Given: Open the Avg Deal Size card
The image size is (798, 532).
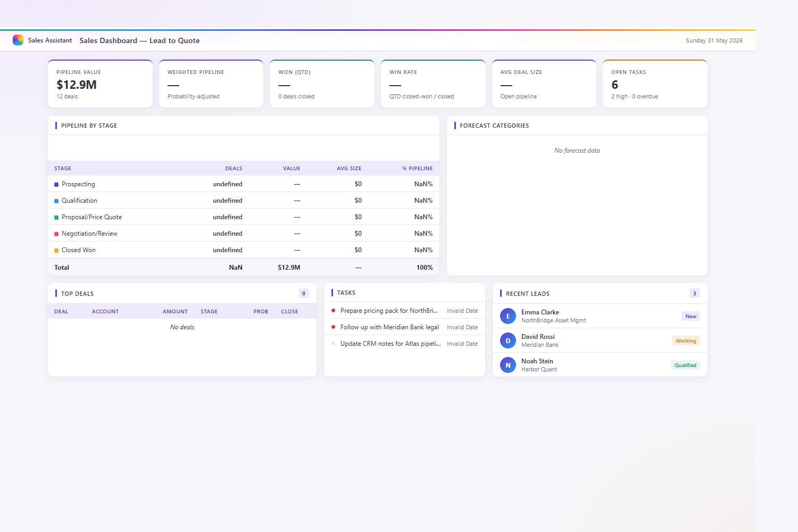Looking at the screenshot, I should 544,84.
